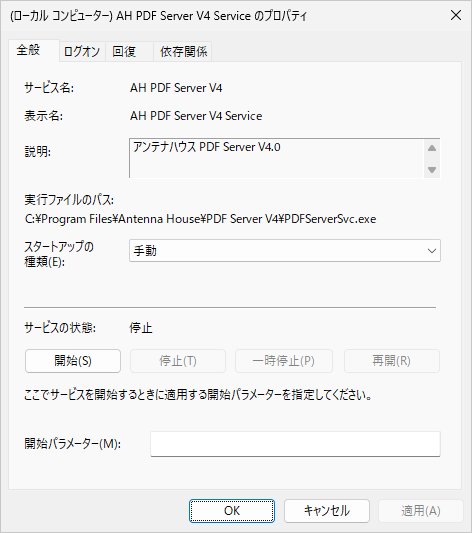Click the サービスの状態: label
This screenshot has width=472, height=533.
tap(60, 328)
